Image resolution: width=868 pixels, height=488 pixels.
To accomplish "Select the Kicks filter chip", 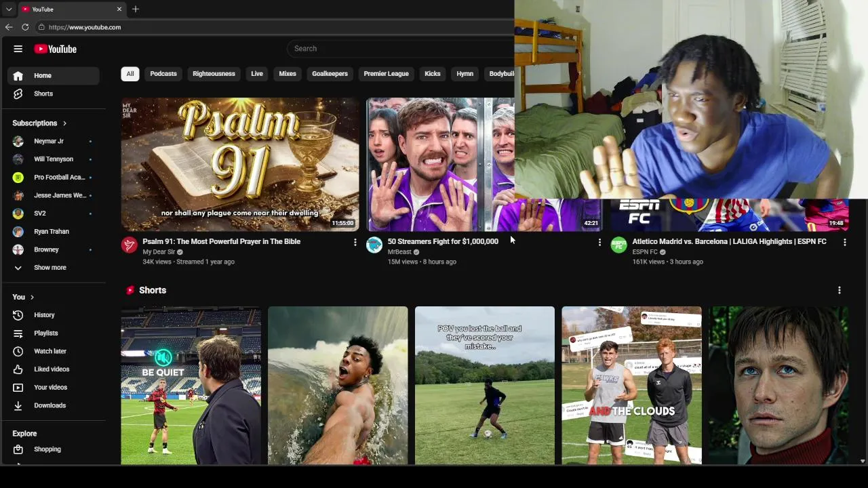I will [433, 74].
